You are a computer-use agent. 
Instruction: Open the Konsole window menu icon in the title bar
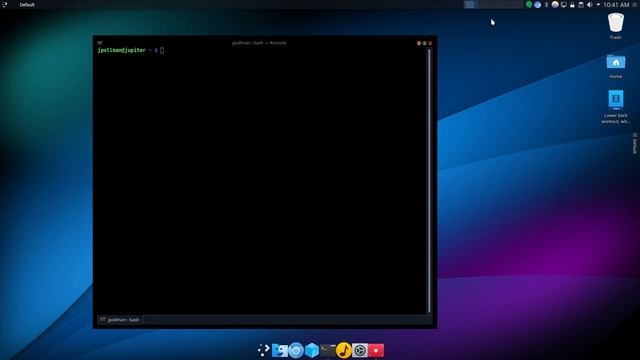(x=100, y=42)
